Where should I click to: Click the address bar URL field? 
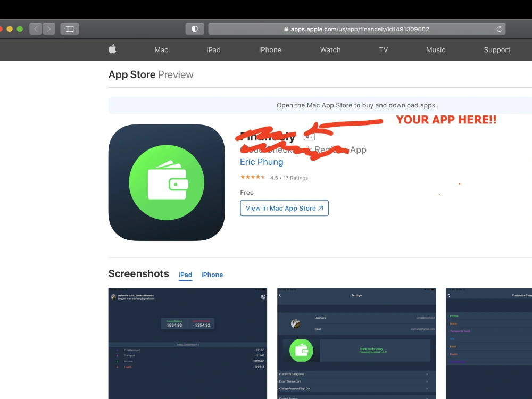click(x=356, y=29)
